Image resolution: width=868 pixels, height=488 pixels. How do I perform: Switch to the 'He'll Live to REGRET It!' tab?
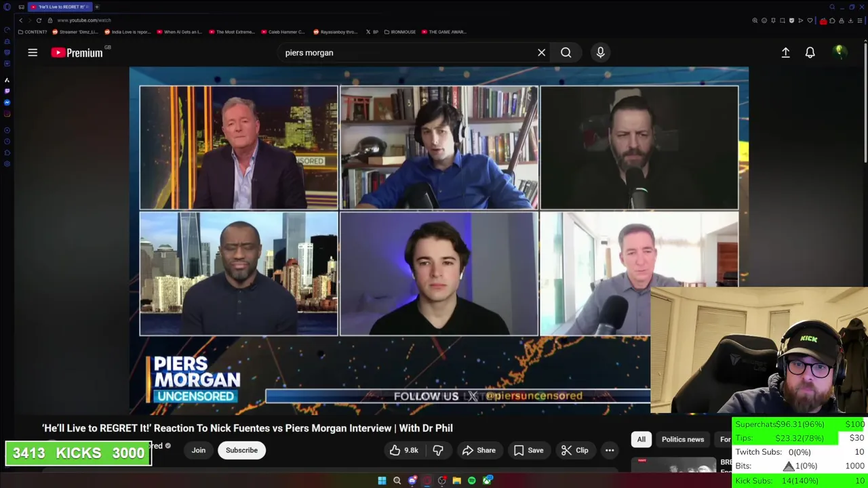point(59,7)
